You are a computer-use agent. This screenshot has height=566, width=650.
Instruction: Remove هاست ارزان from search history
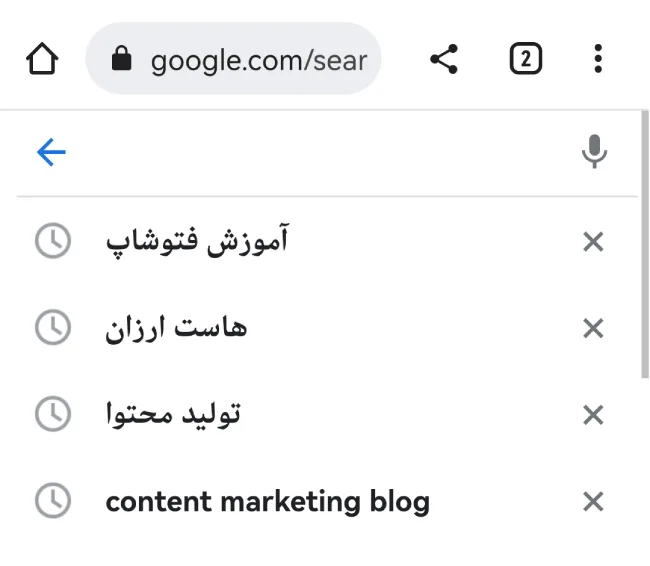click(x=593, y=328)
